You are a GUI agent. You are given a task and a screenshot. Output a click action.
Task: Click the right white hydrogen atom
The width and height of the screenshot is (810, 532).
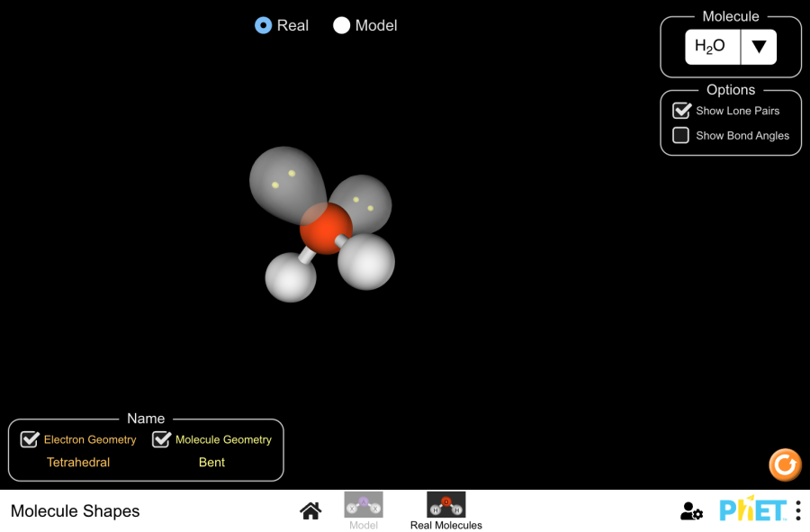(367, 263)
